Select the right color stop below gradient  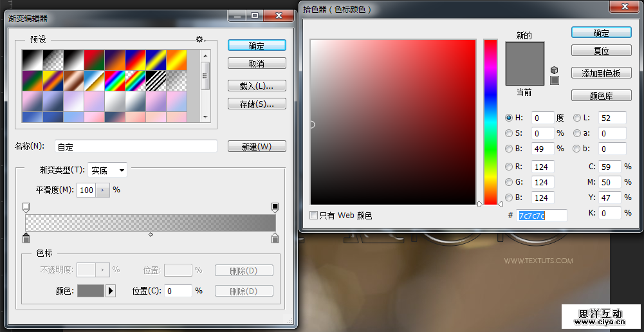pyautogui.click(x=275, y=239)
